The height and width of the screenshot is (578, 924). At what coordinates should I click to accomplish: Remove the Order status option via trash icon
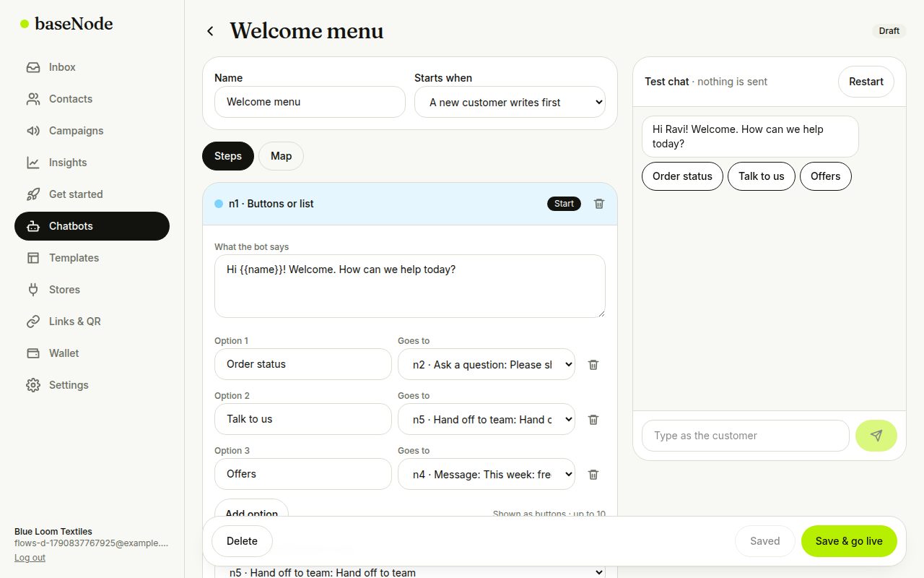[593, 365]
